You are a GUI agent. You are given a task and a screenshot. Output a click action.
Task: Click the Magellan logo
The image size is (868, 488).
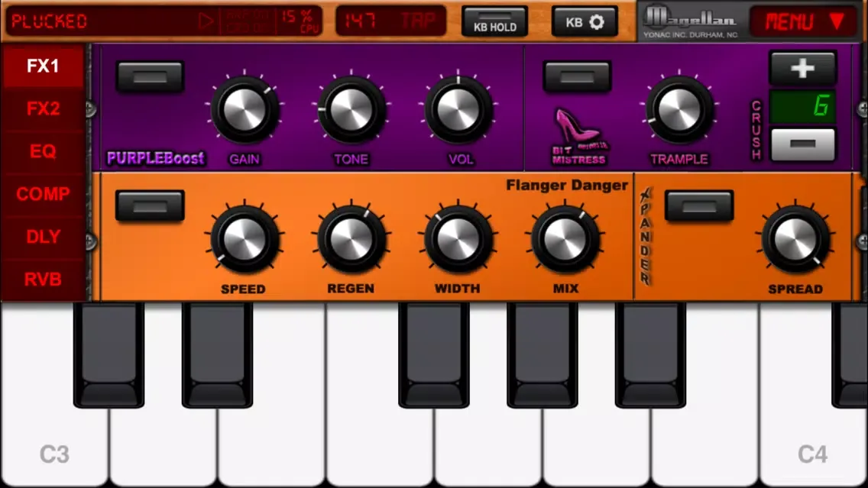[690, 22]
